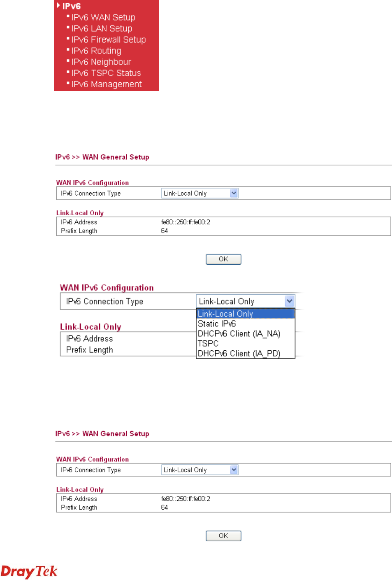Collapse the IPv6 menu triangle arrow
392x580 pixels.
coord(58,6)
